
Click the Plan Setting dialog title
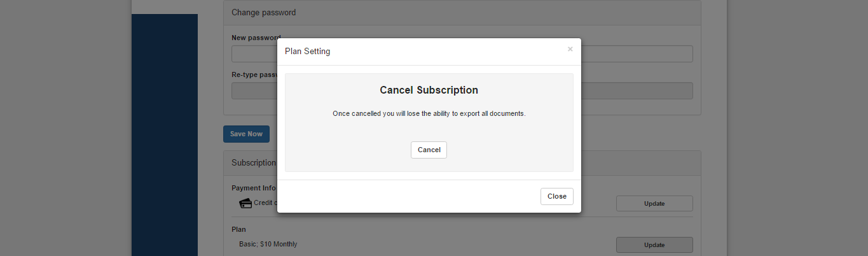tap(307, 52)
